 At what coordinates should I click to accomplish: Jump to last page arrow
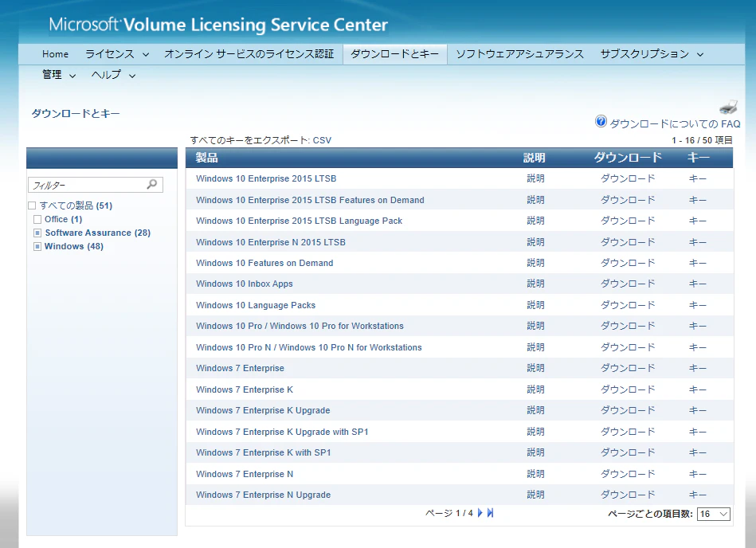(x=491, y=513)
